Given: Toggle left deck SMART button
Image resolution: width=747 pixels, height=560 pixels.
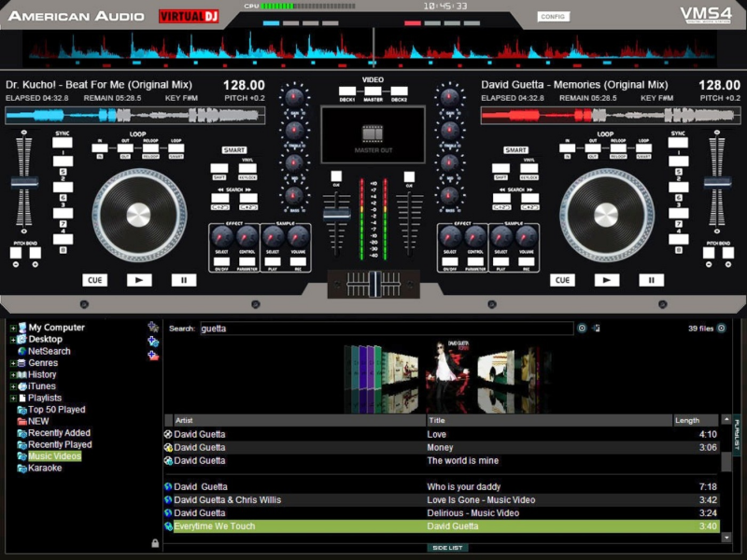Looking at the screenshot, I should click(x=234, y=150).
